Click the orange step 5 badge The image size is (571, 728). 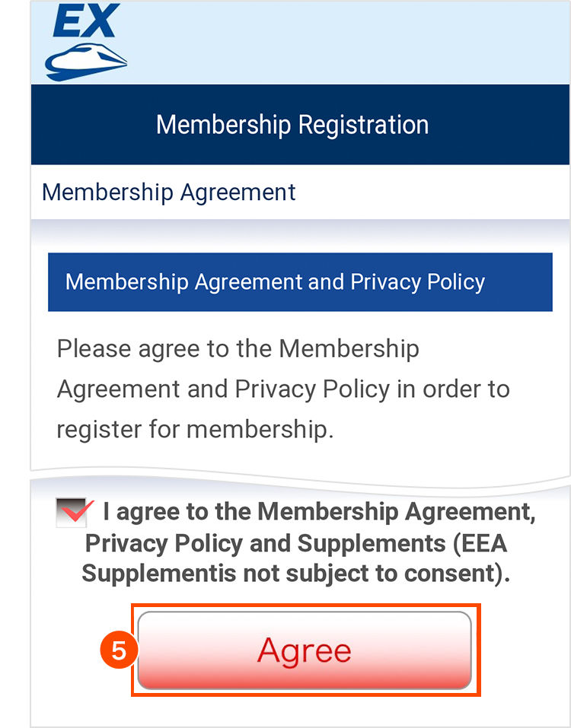click(x=117, y=650)
